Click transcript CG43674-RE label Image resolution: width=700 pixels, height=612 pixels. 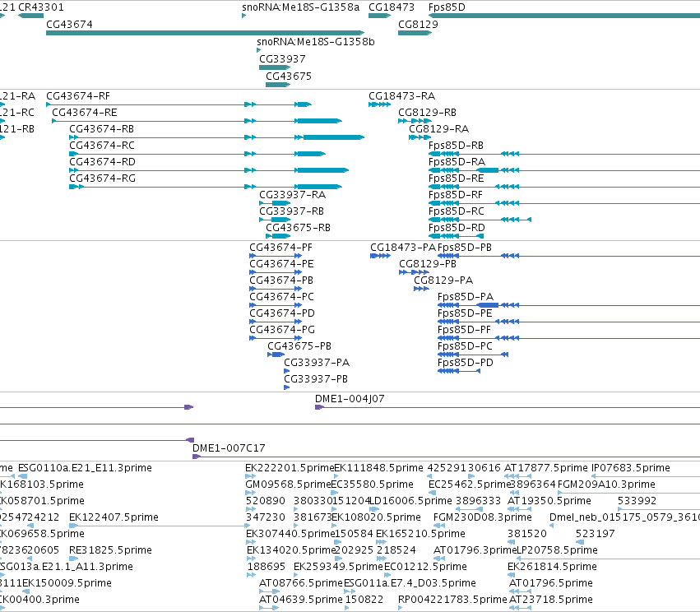click(85, 113)
